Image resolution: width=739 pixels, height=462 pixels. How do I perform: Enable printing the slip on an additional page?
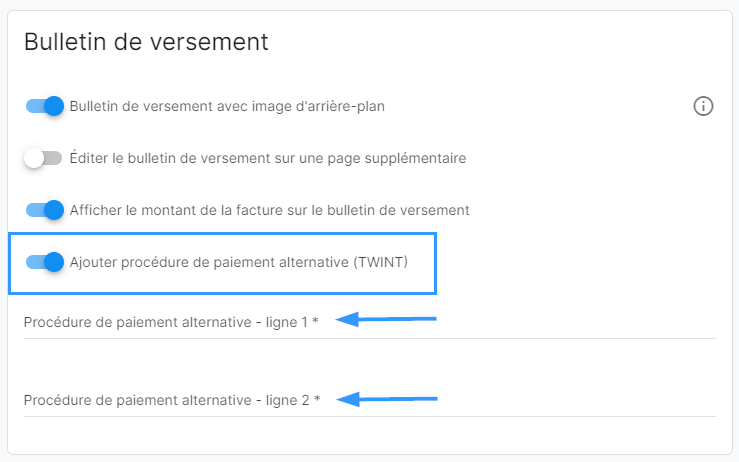[43, 158]
